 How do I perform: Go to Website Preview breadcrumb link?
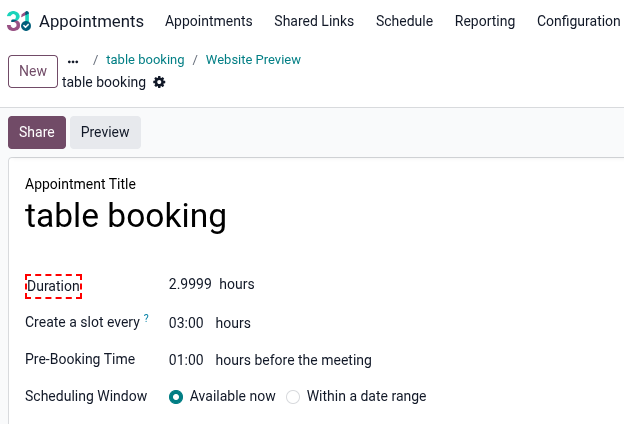253,60
